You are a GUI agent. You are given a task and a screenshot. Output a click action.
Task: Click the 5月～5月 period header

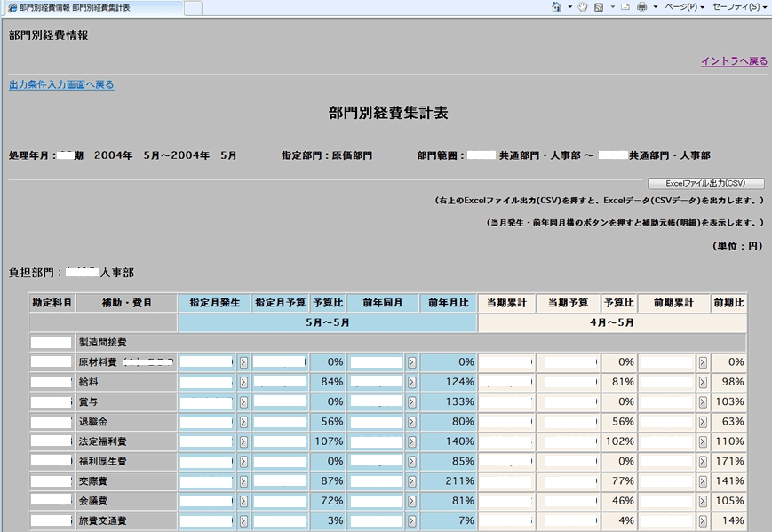328,323
